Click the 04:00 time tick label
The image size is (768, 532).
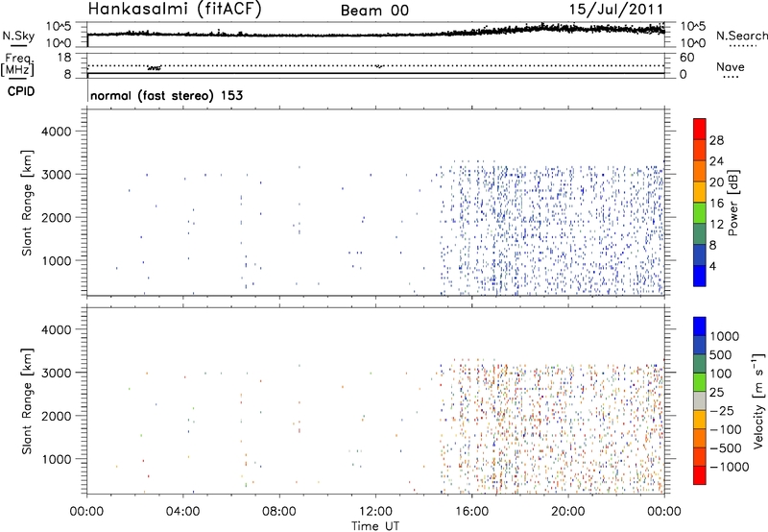point(182,512)
